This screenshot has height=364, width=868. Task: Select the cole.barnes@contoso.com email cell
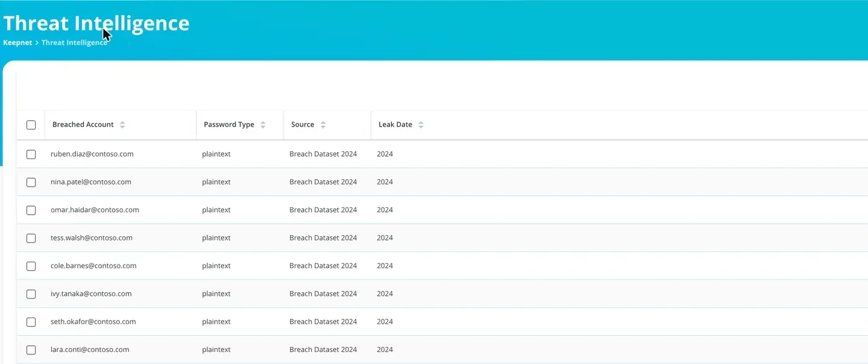pos(93,266)
